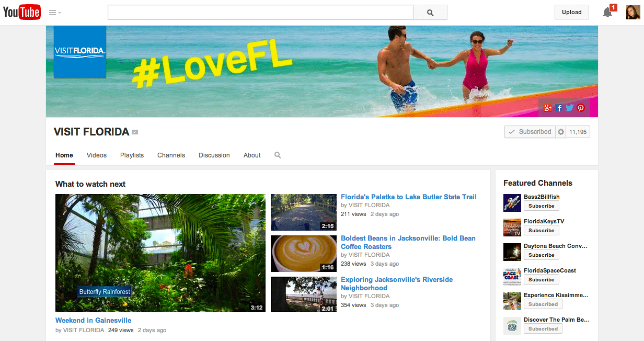The width and height of the screenshot is (644, 341).
Task: Click the channel search magnifier icon
Action: [278, 155]
